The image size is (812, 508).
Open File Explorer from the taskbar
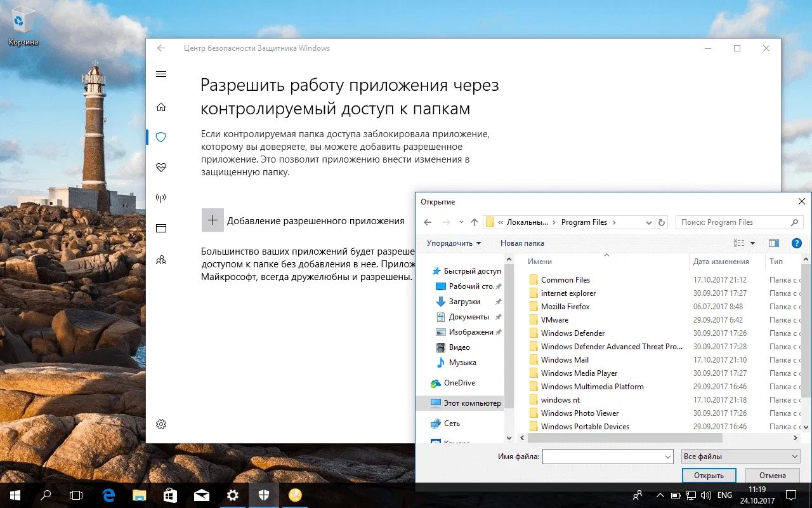[x=140, y=495]
